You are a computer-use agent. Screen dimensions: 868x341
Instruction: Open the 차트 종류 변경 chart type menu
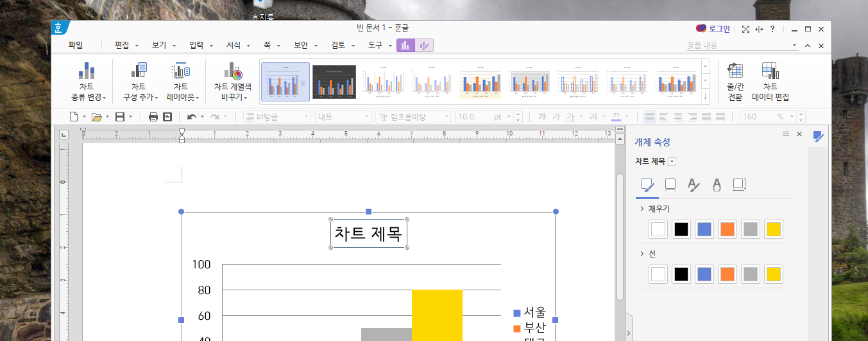[88, 82]
